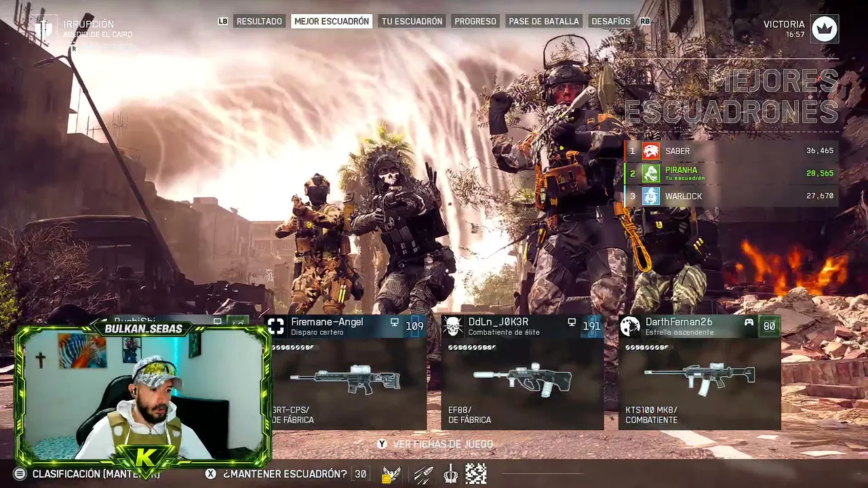
Task: Click the 'Estrella ascendente' title
Action: pos(679,333)
